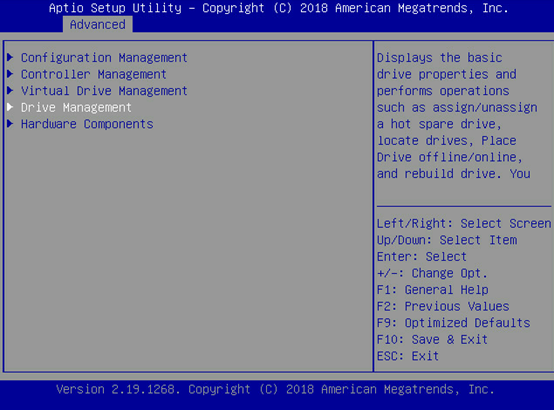The width and height of the screenshot is (554, 410).
Task: Click the arrow beside Virtual Drive Management
Action: point(10,90)
